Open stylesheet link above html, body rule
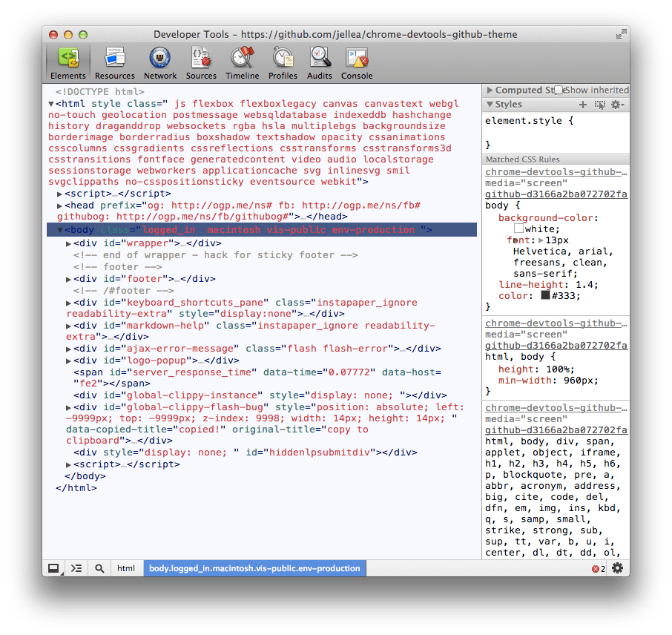Screen dimensions: 672x635 556,323
